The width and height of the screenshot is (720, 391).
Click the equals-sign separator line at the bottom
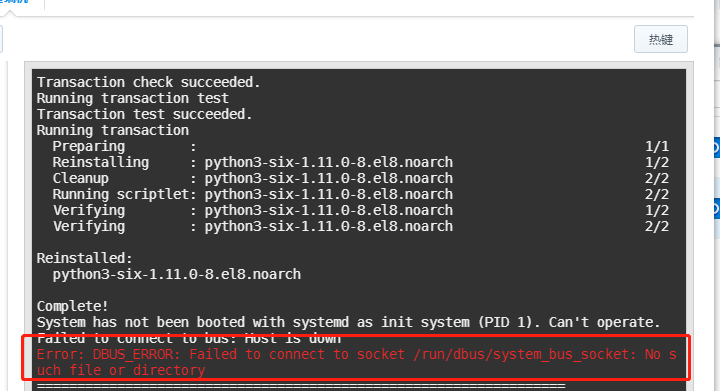coord(301,386)
